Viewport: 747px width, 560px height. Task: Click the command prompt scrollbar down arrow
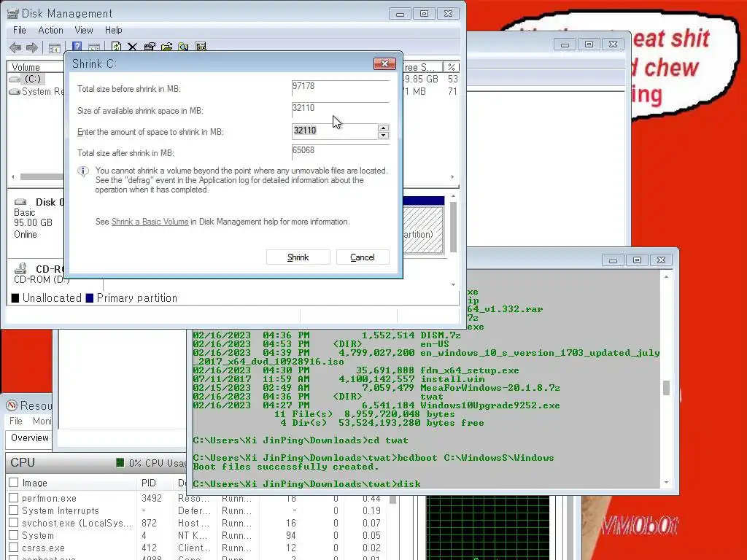click(x=666, y=483)
